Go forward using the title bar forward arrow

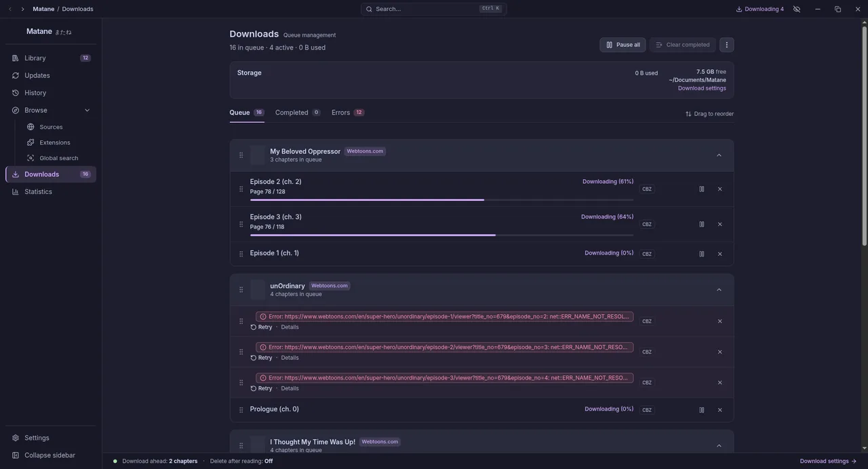click(22, 9)
